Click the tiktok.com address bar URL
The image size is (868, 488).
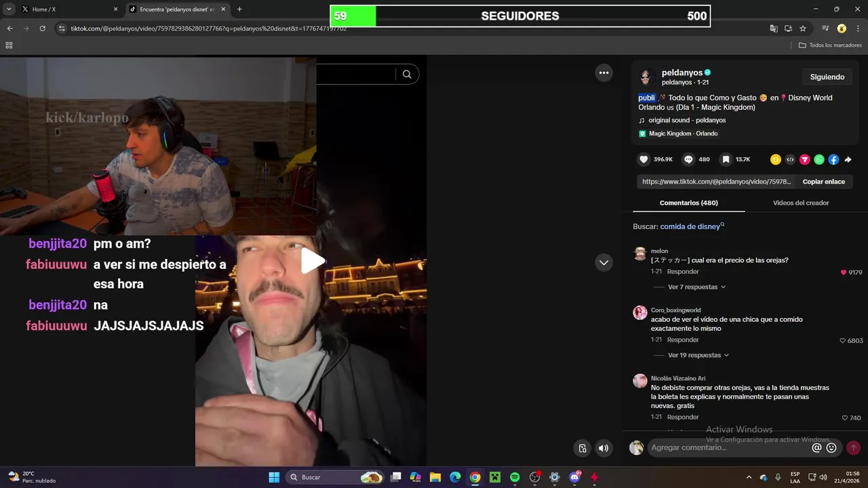click(x=209, y=28)
